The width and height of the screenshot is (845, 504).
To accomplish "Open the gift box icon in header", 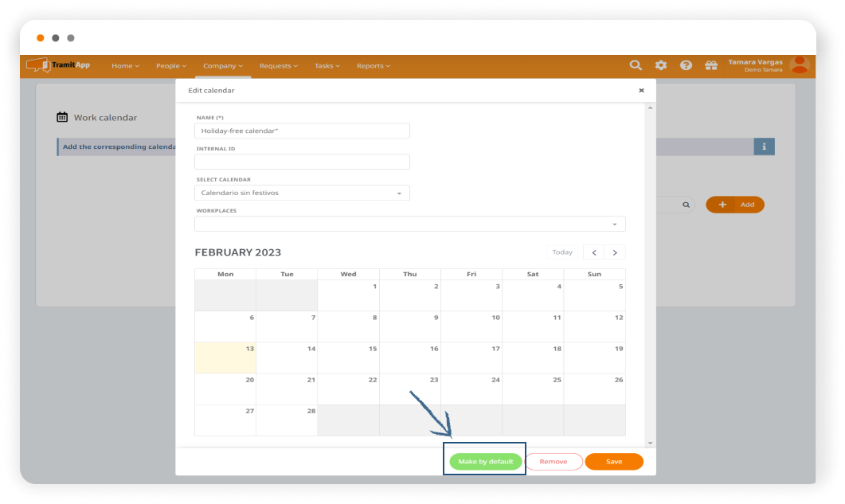I will (711, 65).
